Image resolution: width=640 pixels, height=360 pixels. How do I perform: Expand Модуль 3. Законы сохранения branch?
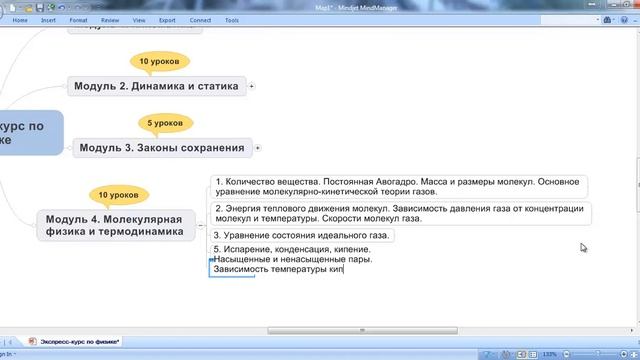pos(258,148)
